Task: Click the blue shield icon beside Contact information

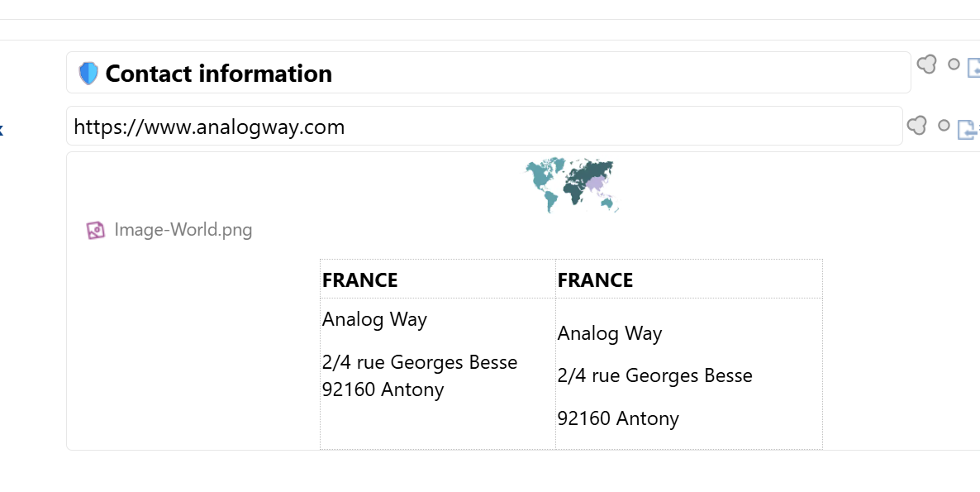Action: 88,74
